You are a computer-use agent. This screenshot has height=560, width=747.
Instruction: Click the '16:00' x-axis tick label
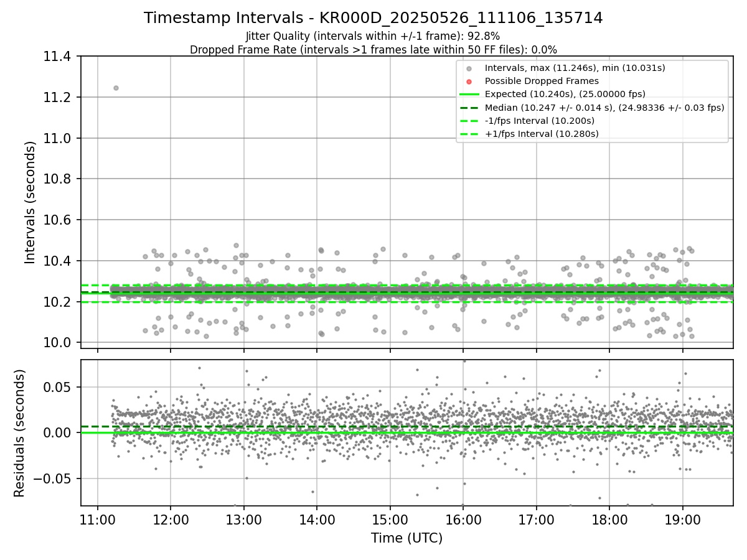point(463,520)
